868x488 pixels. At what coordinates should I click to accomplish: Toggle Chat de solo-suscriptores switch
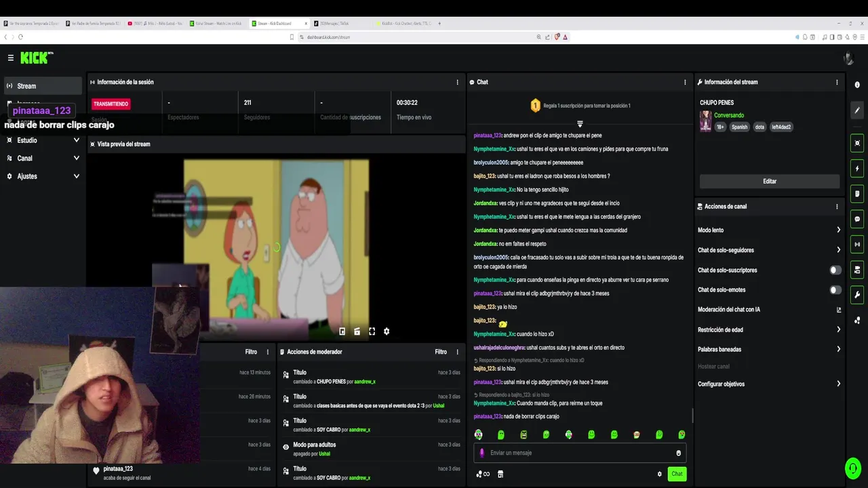pos(835,270)
